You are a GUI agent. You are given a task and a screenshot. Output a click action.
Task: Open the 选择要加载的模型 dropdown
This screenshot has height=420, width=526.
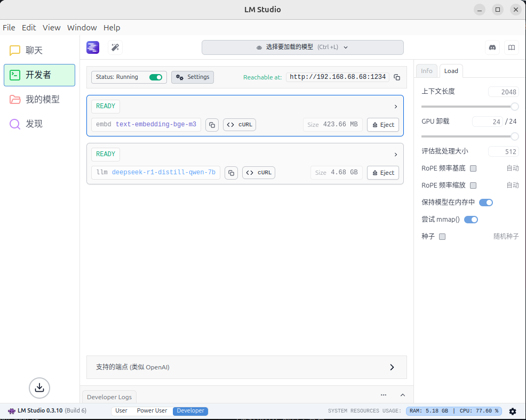(x=302, y=47)
